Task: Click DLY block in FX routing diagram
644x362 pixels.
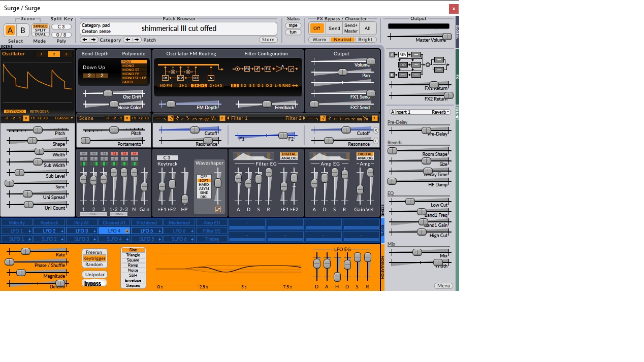Action: [403, 64]
